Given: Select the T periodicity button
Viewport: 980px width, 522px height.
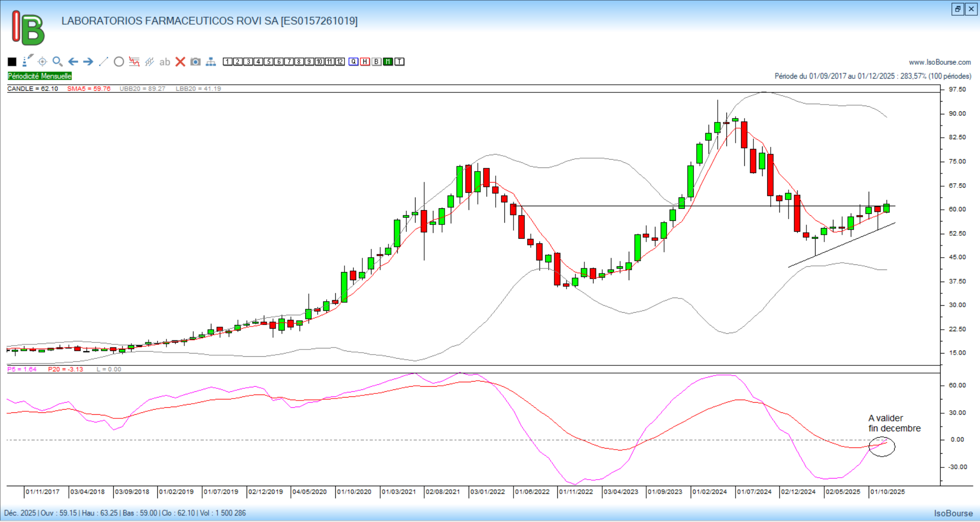Looking at the screenshot, I should 400,62.
